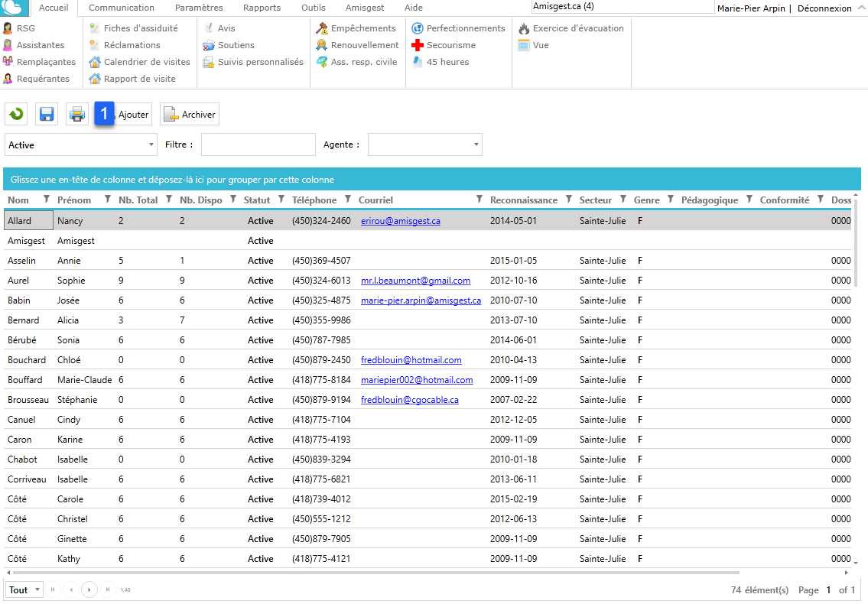Open Calendrier de visites from ribbon
The height and width of the screenshot is (604, 868).
click(139, 62)
